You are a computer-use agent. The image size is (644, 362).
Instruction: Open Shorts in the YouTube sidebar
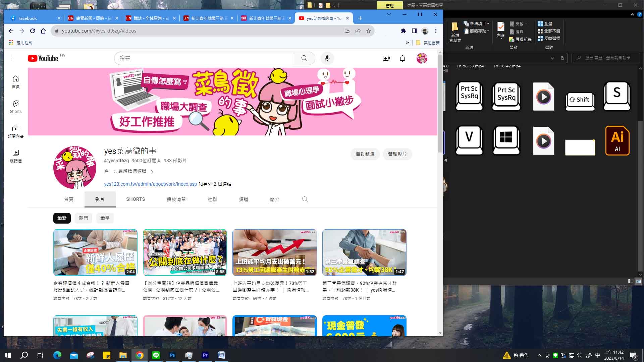[x=16, y=106]
